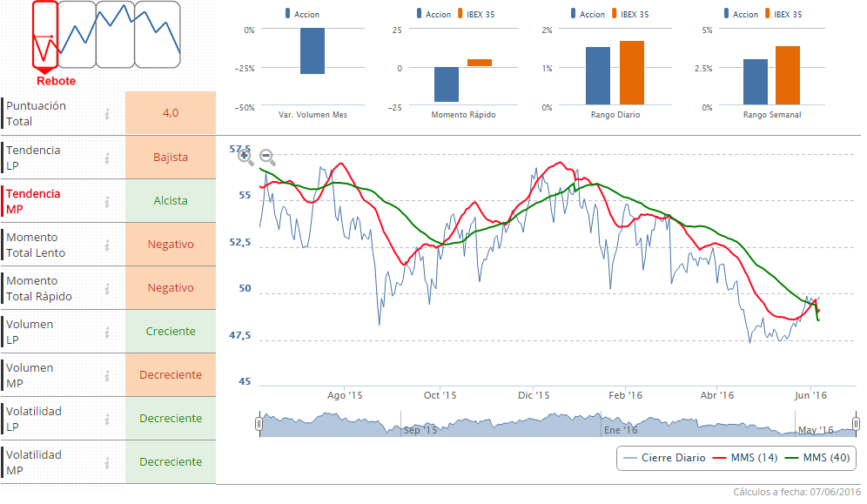Hide the MMS (14) legend series
The image size is (867, 504).
pyautogui.click(x=744, y=458)
